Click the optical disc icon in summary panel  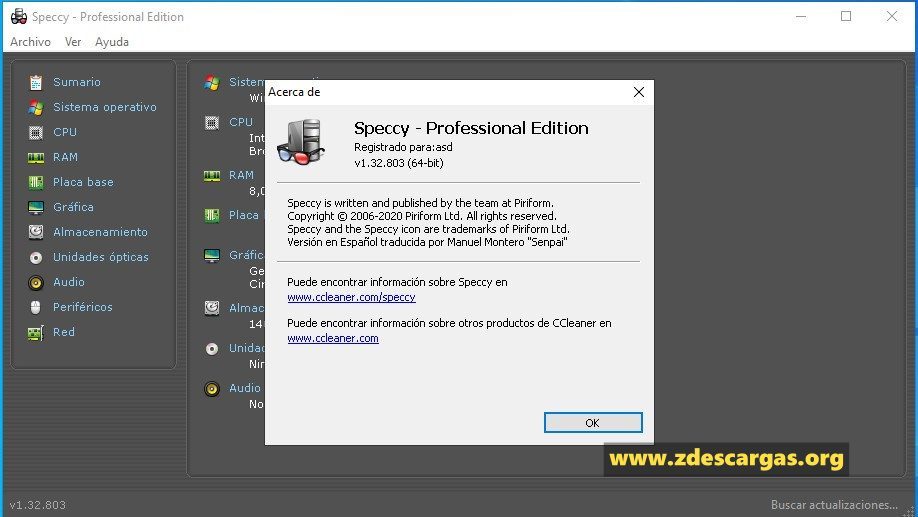pos(212,349)
